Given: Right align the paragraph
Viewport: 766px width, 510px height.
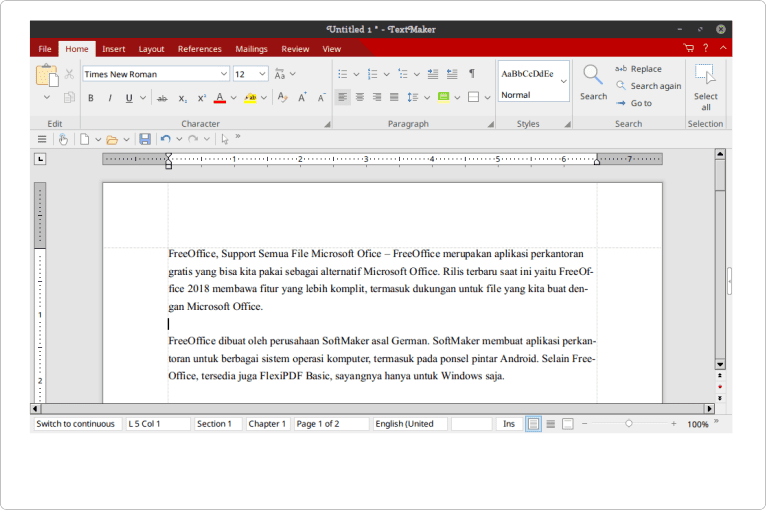Looking at the screenshot, I should pyautogui.click(x=377, y=97).
